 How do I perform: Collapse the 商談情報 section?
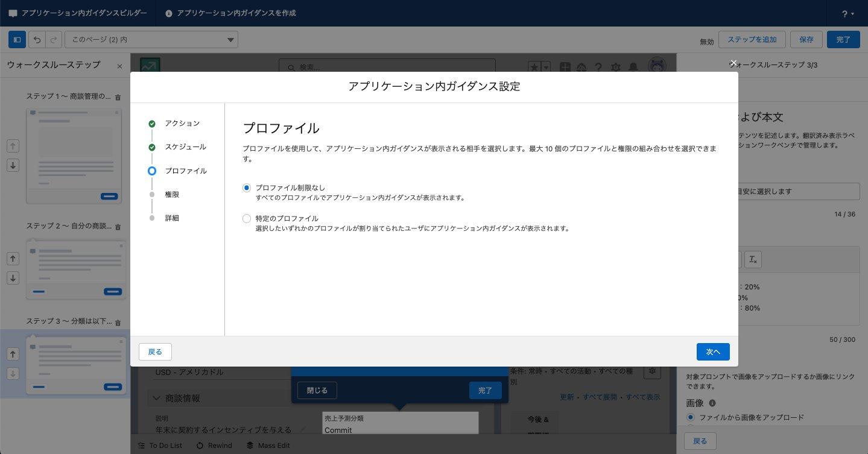pos(156,398)
